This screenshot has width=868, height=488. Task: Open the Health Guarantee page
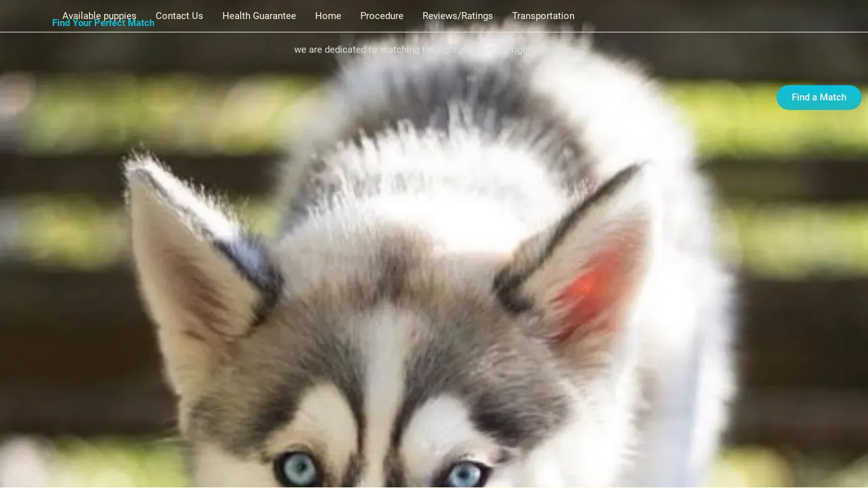click(x=259, y=16)
